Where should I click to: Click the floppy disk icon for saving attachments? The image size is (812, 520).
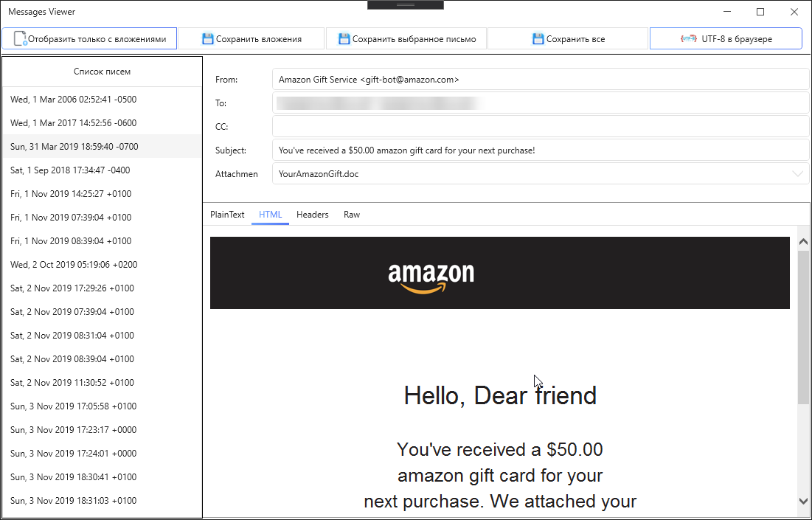pos(208,39)
